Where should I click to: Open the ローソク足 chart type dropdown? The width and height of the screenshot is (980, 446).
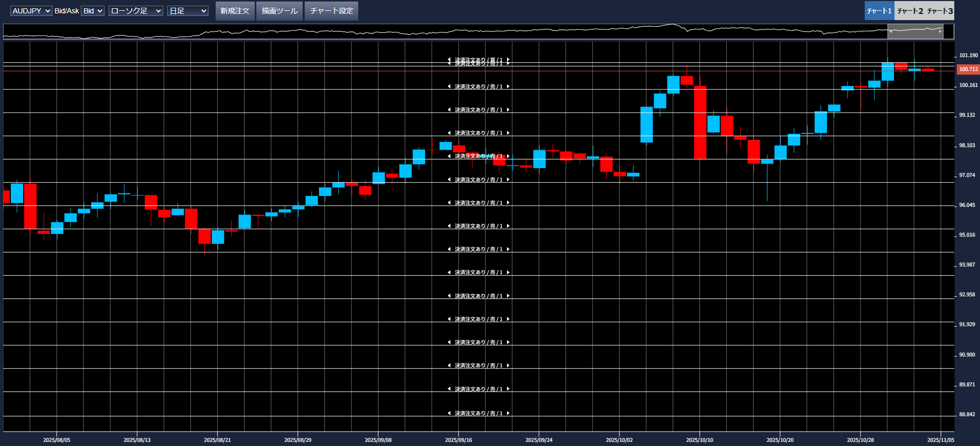pyautogui.click(x=136, y=11)
